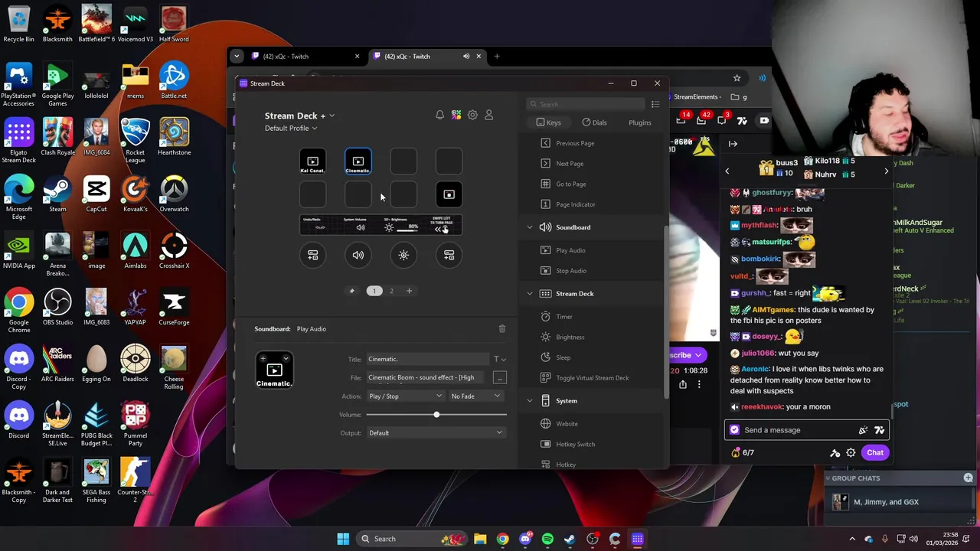The height and width of the screenshot is (551, 980).
Task: Delete the Play Audio action with trash icon
Action: point(502,329)
